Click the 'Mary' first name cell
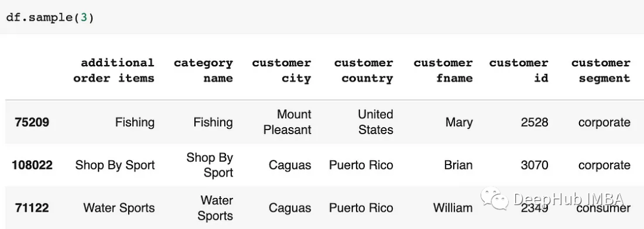The height and width of the screenshot is (229, 644). [459, 122]
